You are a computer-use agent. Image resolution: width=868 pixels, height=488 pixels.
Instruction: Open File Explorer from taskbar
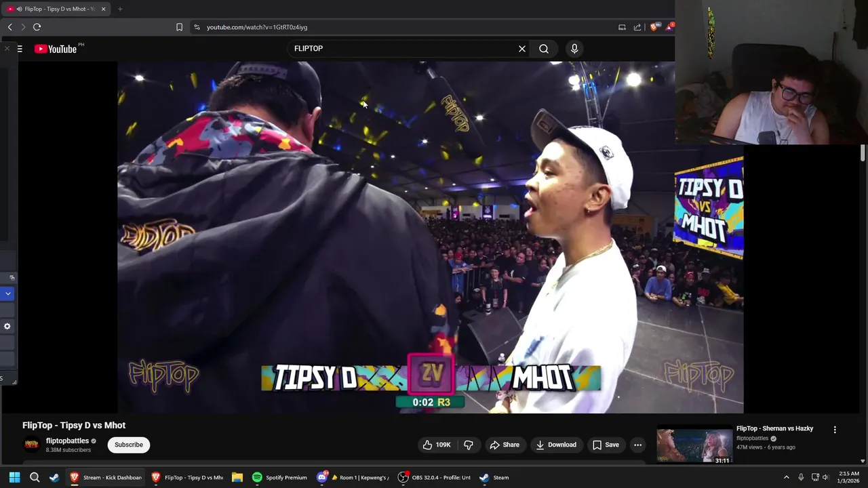[x=237, y=477]
